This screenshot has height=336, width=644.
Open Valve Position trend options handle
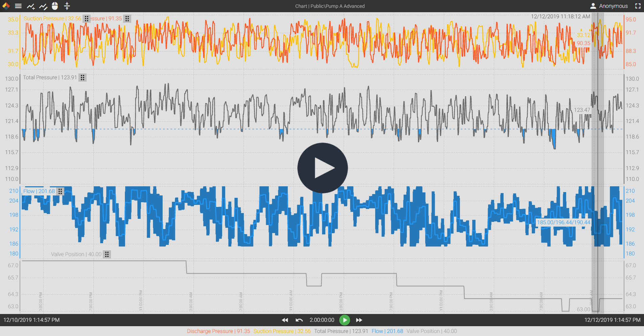pyautogui.click(x=107, y=254)
